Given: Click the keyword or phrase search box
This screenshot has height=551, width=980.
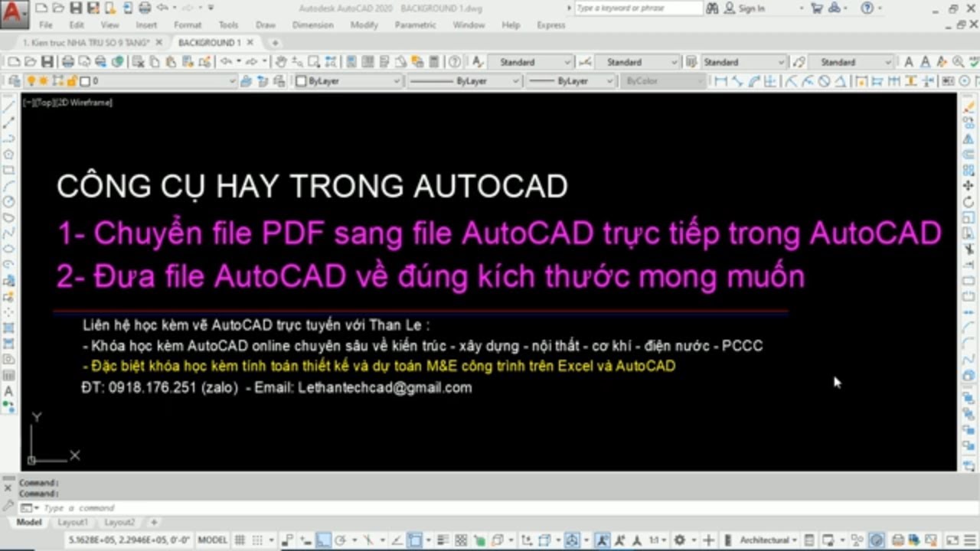Looking at the screenshot, I should coord(639,8).
